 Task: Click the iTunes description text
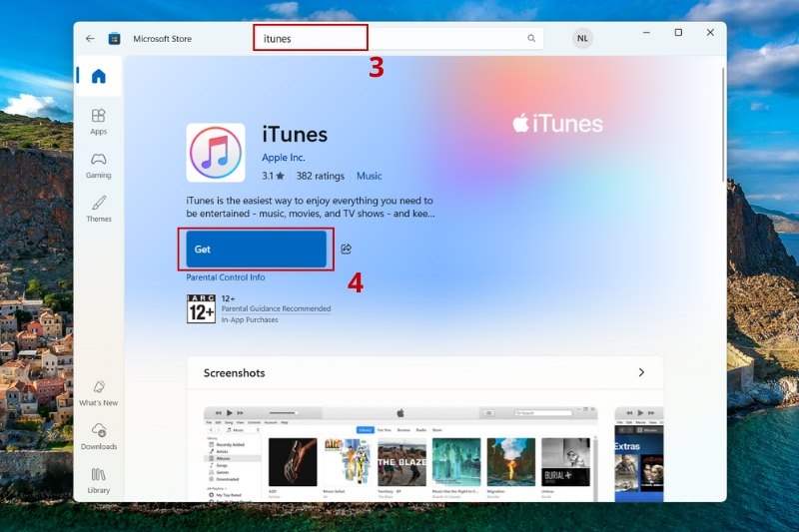click(x=311, y=207)
